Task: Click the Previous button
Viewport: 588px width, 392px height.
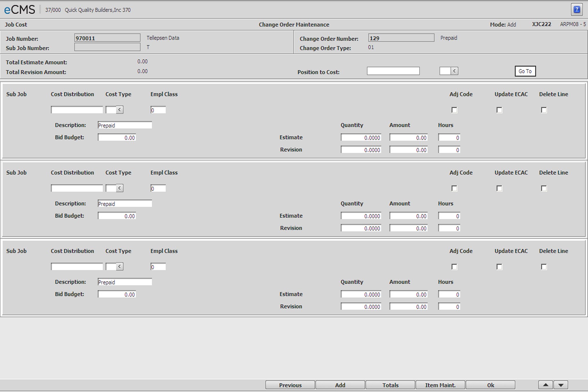Action: point(290,385)
